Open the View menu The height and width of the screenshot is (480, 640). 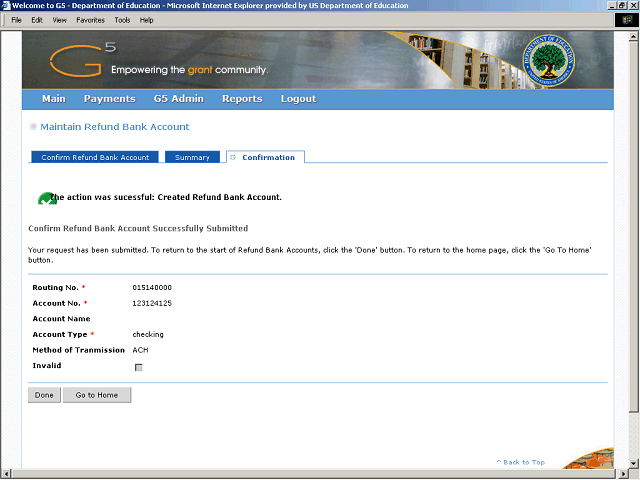pos(60,20)
